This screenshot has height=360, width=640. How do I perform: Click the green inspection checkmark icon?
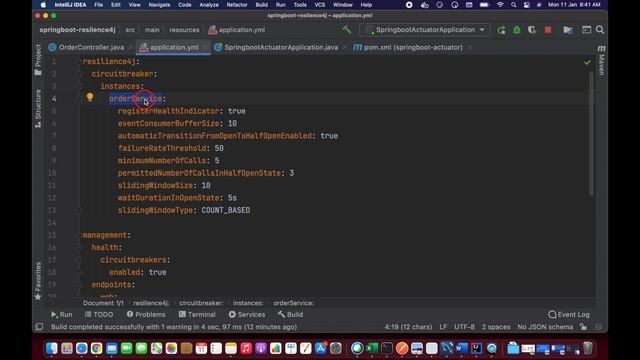[587, 62]
